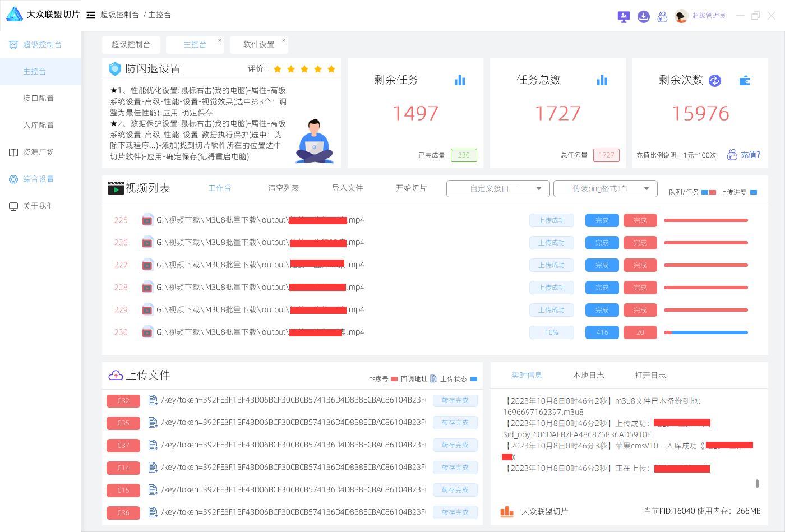This screenshot has height=532, width=785.
Task: Open the 本地日志 tab
Action: coord(588,375)
